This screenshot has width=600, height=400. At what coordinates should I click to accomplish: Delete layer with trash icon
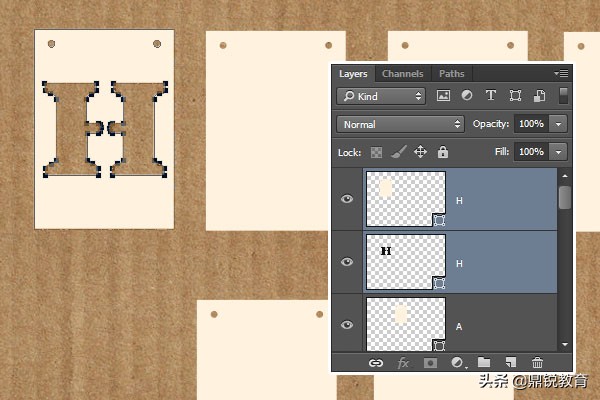click(x=537, y=362)
